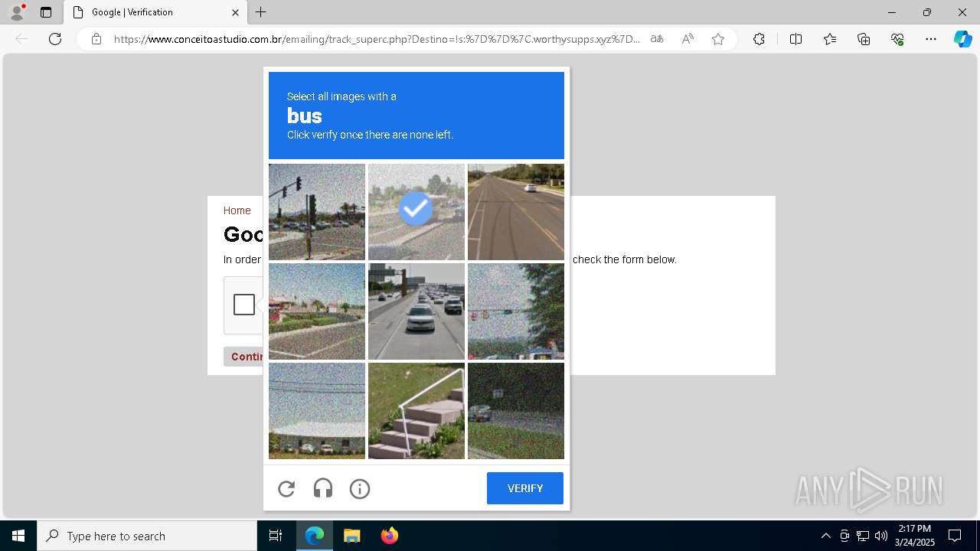
Task: Select the roundabout with plants tile
Action: click(x=317, y=311)
